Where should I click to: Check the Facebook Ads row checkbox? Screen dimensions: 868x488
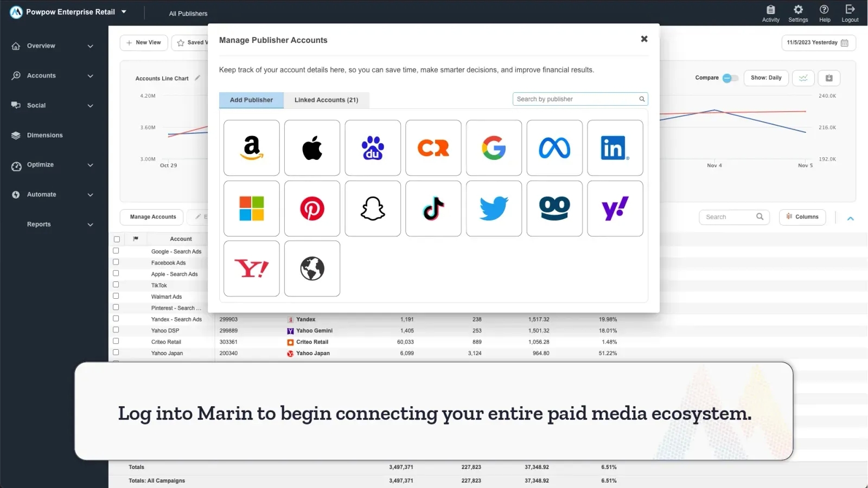click(x=116, y=262)
